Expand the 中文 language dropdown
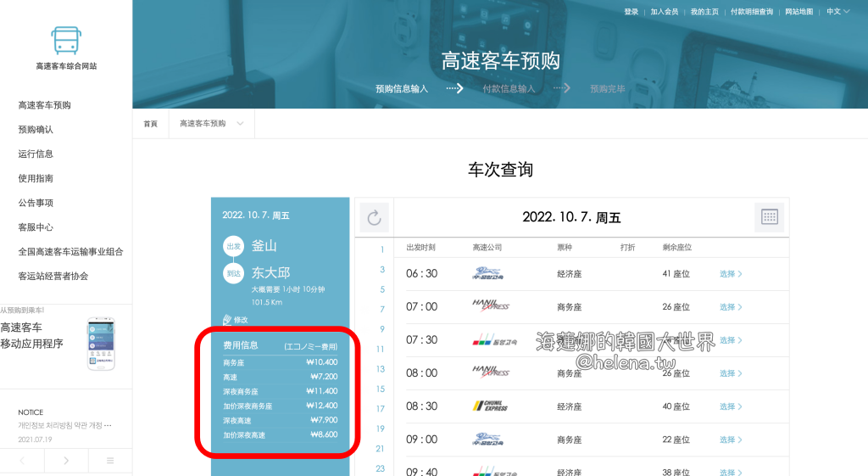Image resolution: width=868 pixels, height=476 pixels. coord(837,12)
